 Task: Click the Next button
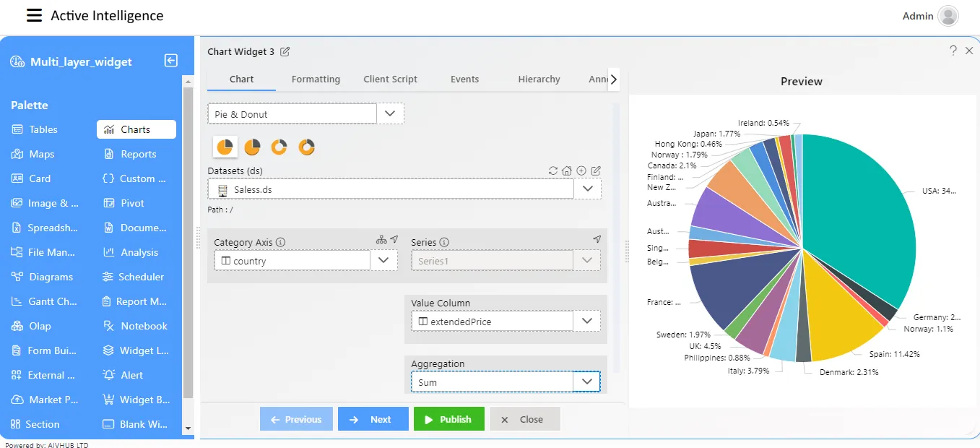pyautogui.click(x=373, y=419)
